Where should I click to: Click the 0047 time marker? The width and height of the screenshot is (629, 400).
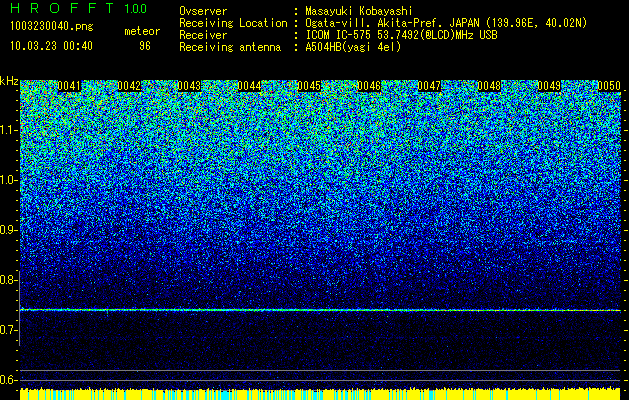coord(429,86)
